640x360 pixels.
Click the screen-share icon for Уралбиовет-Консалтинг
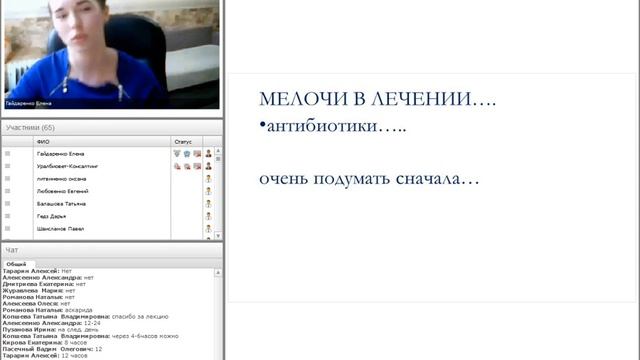point(197,166)
